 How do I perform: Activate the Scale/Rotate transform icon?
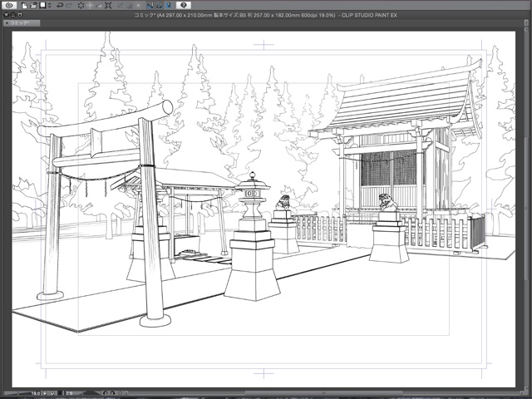(108, 5)
